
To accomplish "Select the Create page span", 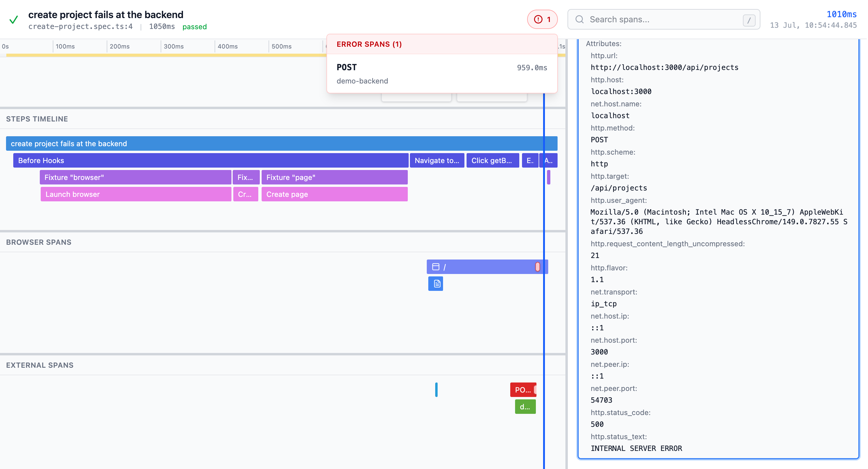I will (334, 194).
